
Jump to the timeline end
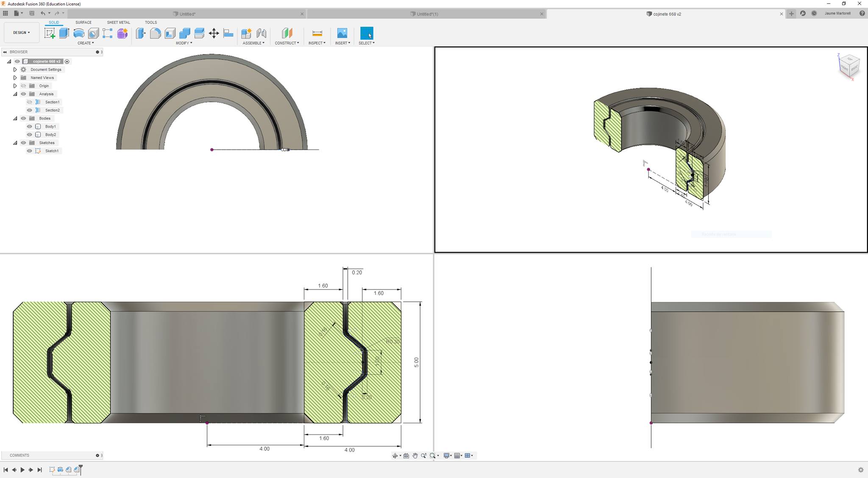[39, 470]
